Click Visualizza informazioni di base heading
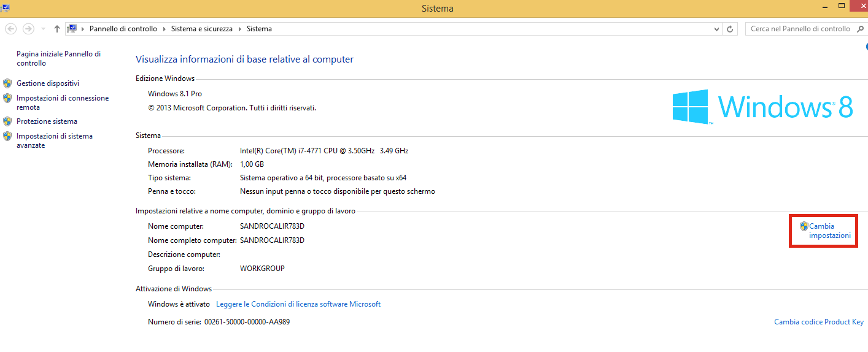Screen dimensions: 868x352 click(244, 59)
